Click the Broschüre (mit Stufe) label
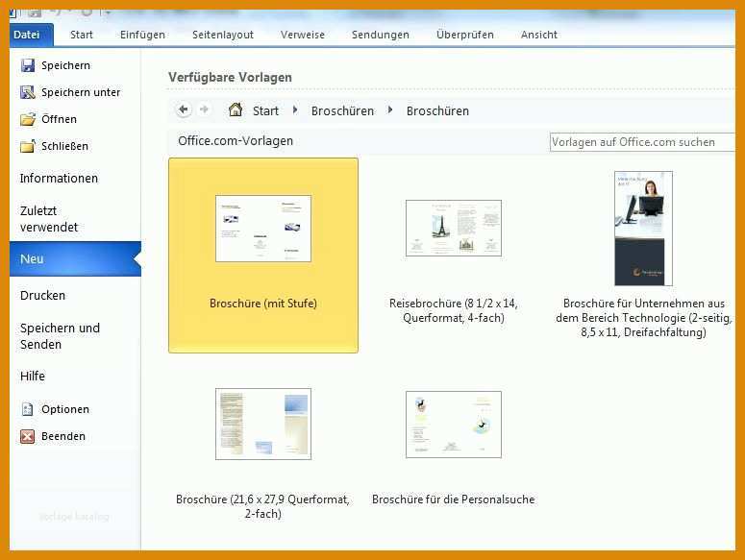The image size is (745, 560). coord(263,304)
